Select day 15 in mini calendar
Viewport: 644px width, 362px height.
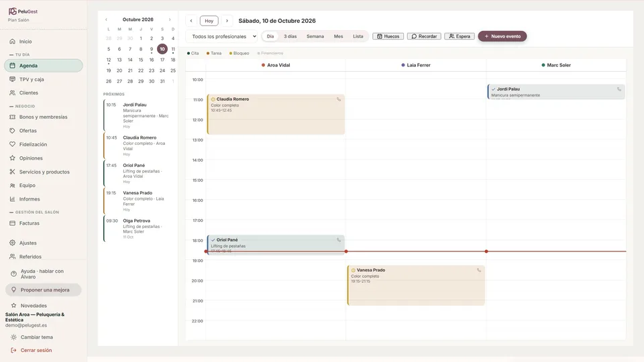(x=141, y=60)
